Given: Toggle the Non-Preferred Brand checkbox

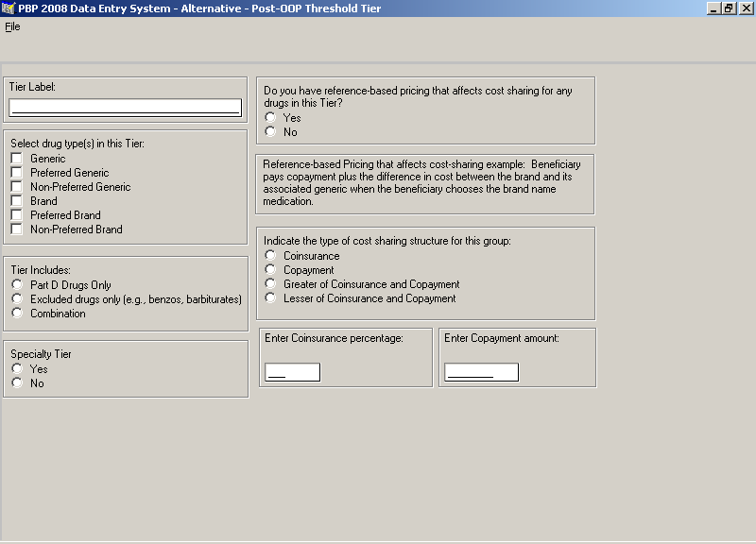Looking at the screenshot, I should coord(17,229).
